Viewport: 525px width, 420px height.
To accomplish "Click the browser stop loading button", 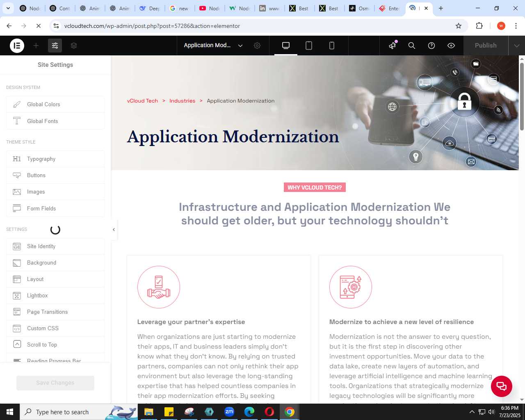I will [x=38, y=26].
